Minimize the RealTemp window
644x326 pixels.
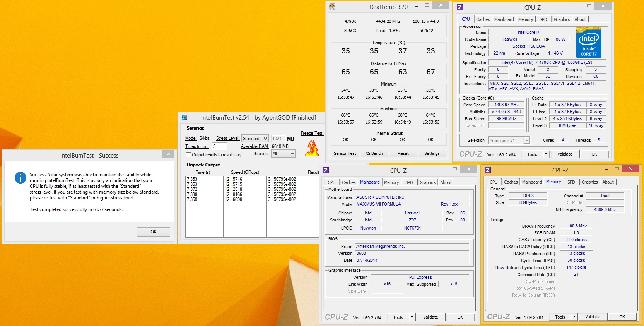(417, 6)
